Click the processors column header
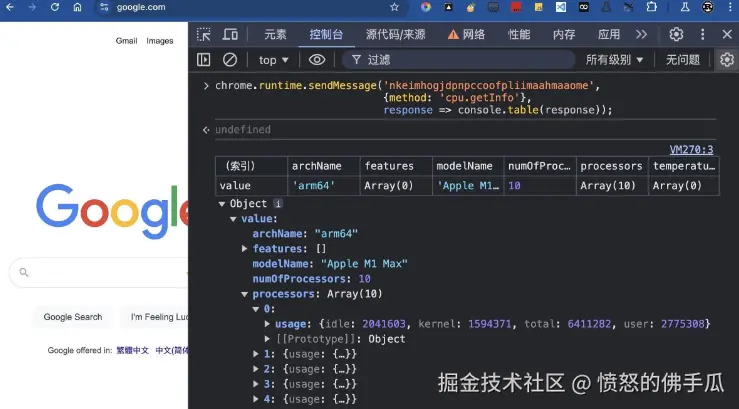 click(612, 166)
